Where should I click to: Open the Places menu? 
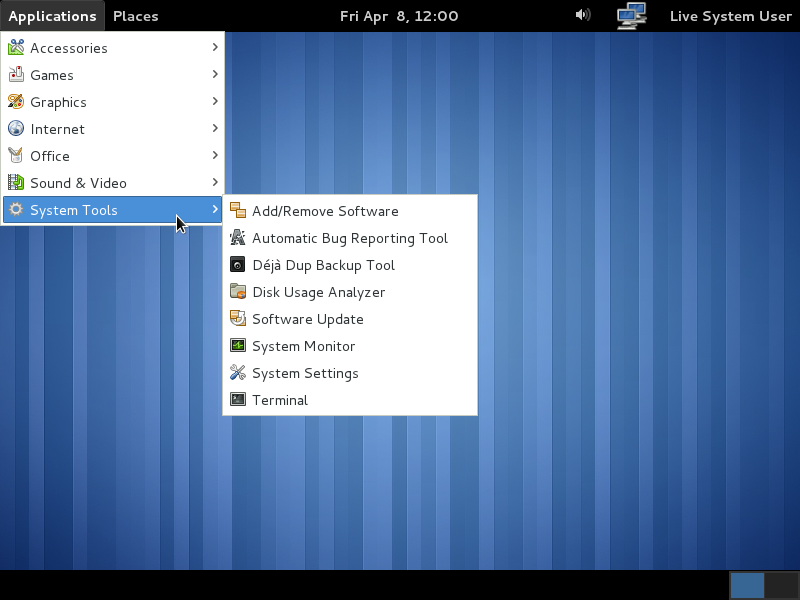coord(135,15)
